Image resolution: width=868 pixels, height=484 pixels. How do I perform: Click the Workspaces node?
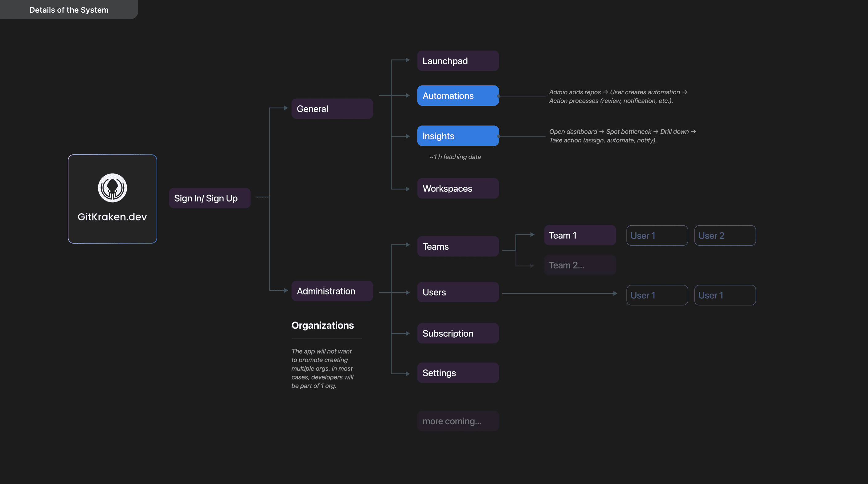pyautogui.click(x=458, y=188)
